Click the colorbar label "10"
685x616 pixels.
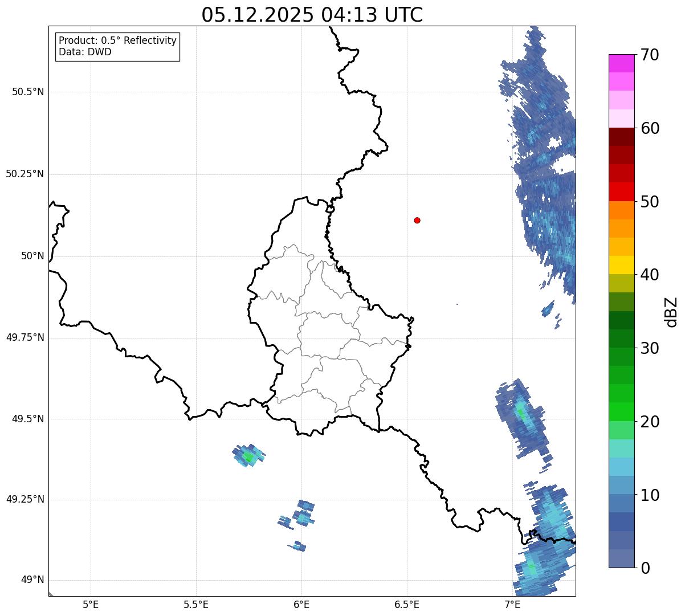click(650, 495)
